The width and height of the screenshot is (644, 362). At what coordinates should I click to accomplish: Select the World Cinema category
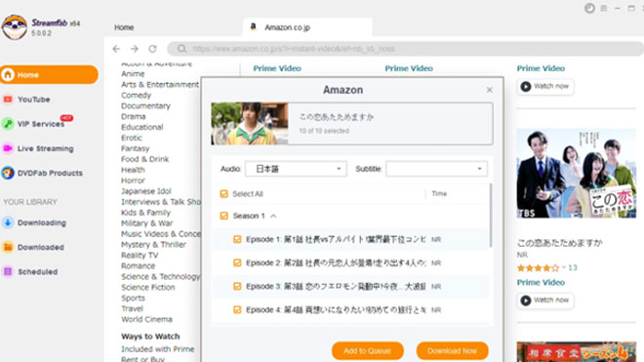pyautogui.click(x=146, y=320)
